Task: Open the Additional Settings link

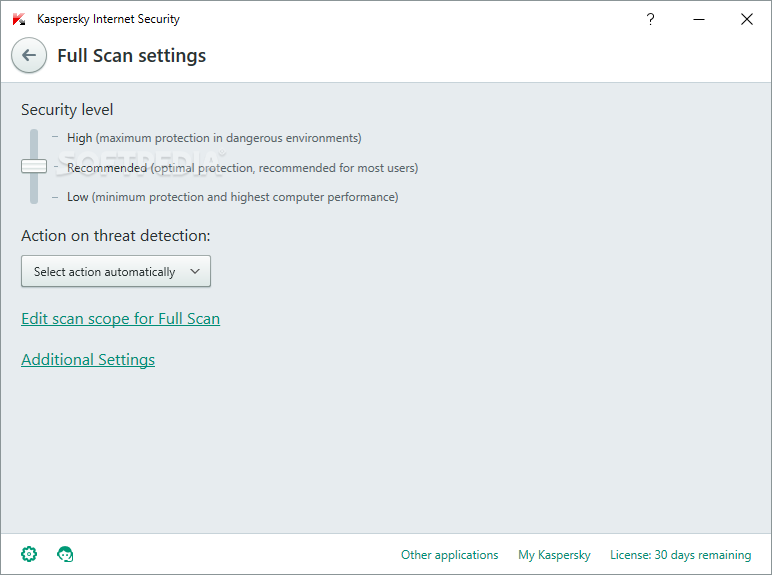Action: (88, 360)
